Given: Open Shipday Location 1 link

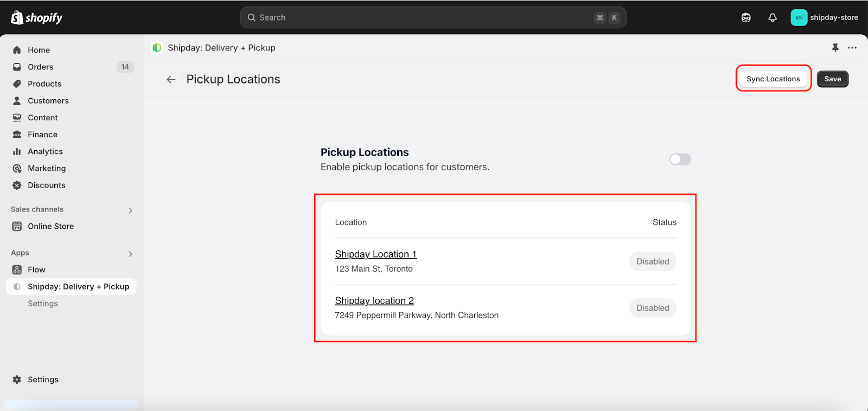Looking at the screenshot, I should click(376, 254).
